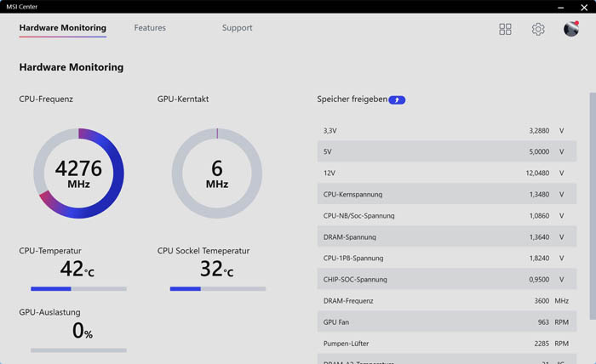Switch to the Hardware Monitoring tab
Screen dimensions: 596x364
click(x=63, y=28)
